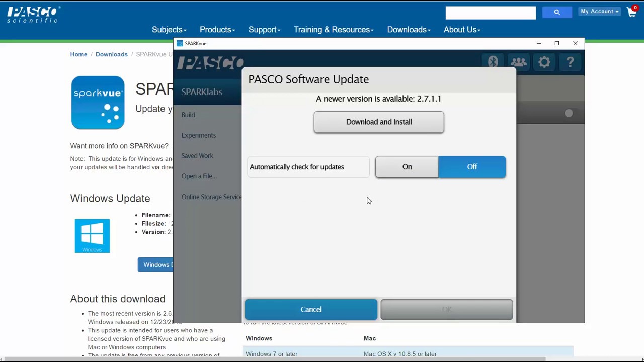Select Build in the SPARKvue sidebar
This screenshot has width=644, height=362.
coord(188,115)
